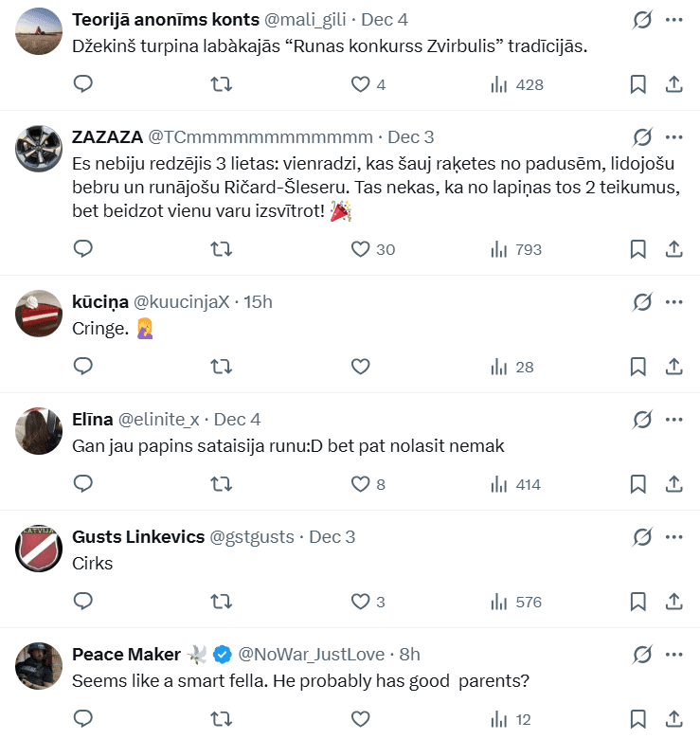Open Grok explain on Gusts Linkevics tweet
Viewport: 700px width, 739px height.
coord(642,537)
